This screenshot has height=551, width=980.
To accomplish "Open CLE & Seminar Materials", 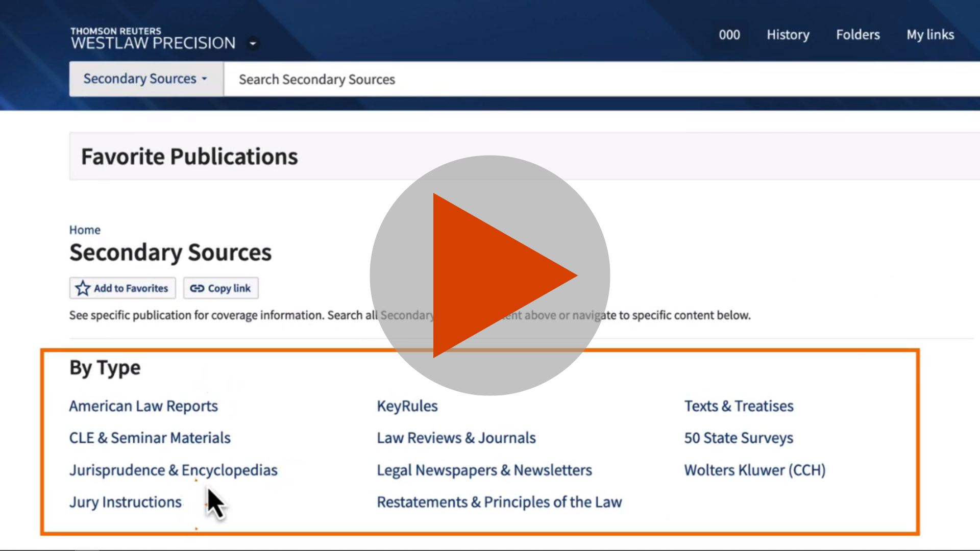I will pyautogui.click(x=150, y=438).
